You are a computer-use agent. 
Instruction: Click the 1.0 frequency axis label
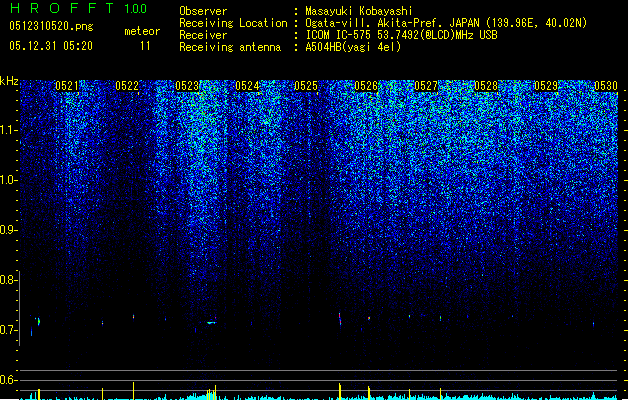coord(9,180)
